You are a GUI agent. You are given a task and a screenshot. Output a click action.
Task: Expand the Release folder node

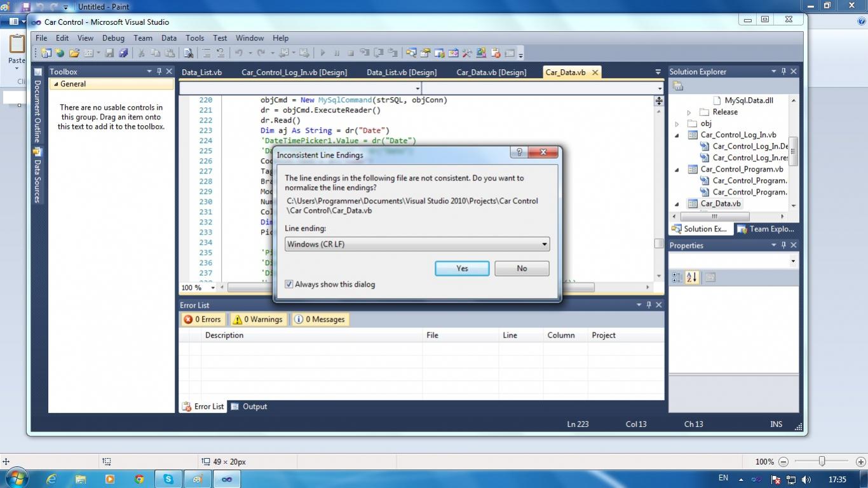click(689, 112)
